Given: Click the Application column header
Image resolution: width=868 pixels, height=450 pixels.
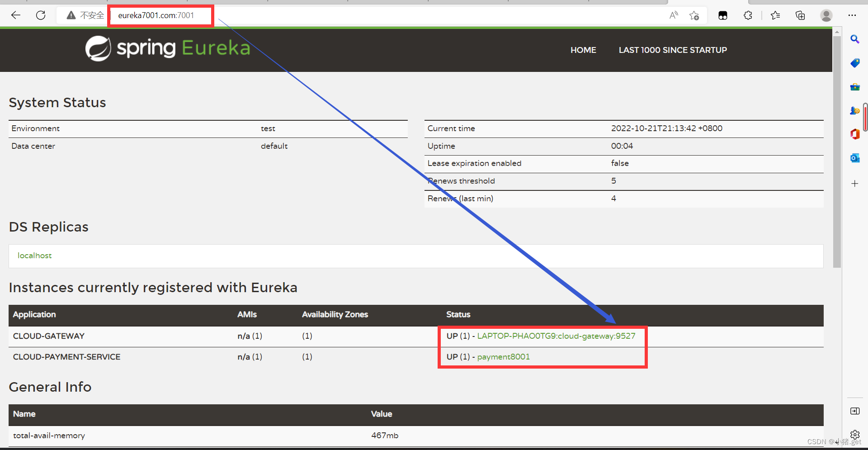Looking at the screenshot, I should pos(34,315).
